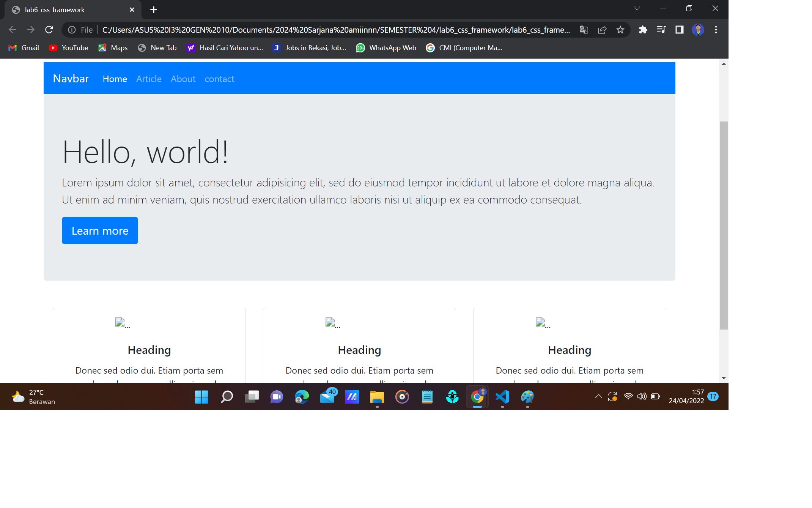The width and height of the screenshot is (812, 508).
Task: Open Visual Studio Code from the taskbar
Action: tap(502, 397)
